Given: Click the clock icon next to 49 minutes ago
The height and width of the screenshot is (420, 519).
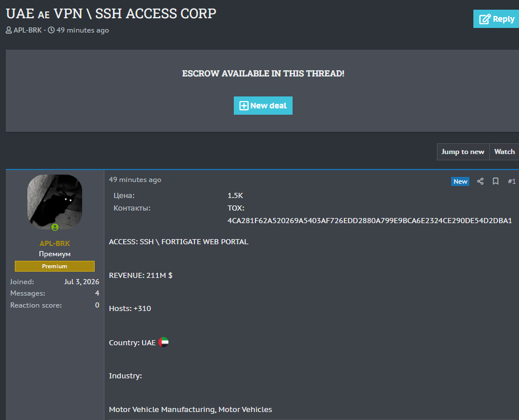Looking at the screenshot, I should point(51,30).
